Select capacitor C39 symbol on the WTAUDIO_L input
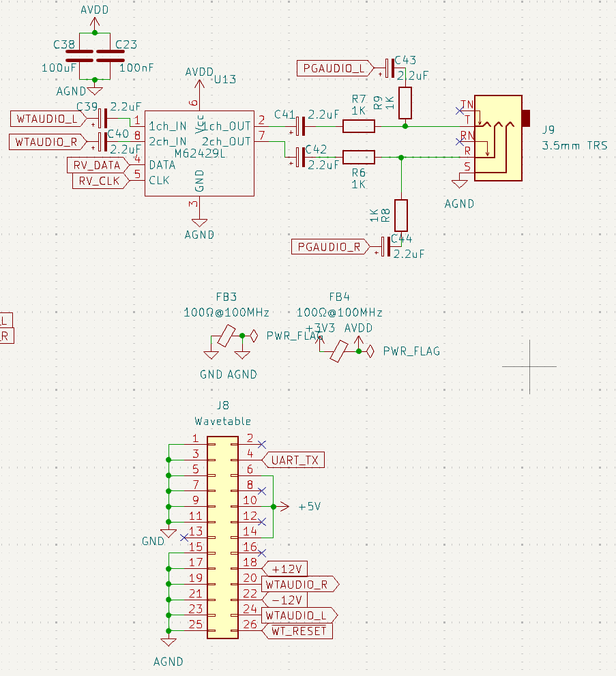616x676 pixels. point(102,119)
